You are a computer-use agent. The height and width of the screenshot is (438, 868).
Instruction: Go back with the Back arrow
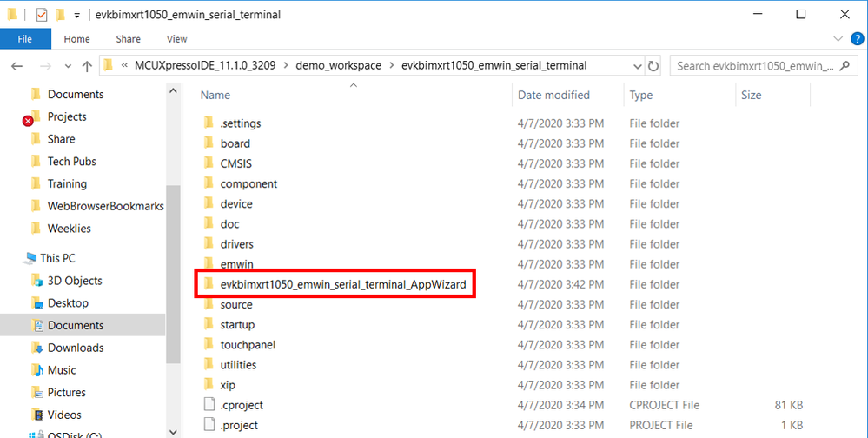[17, 66]
